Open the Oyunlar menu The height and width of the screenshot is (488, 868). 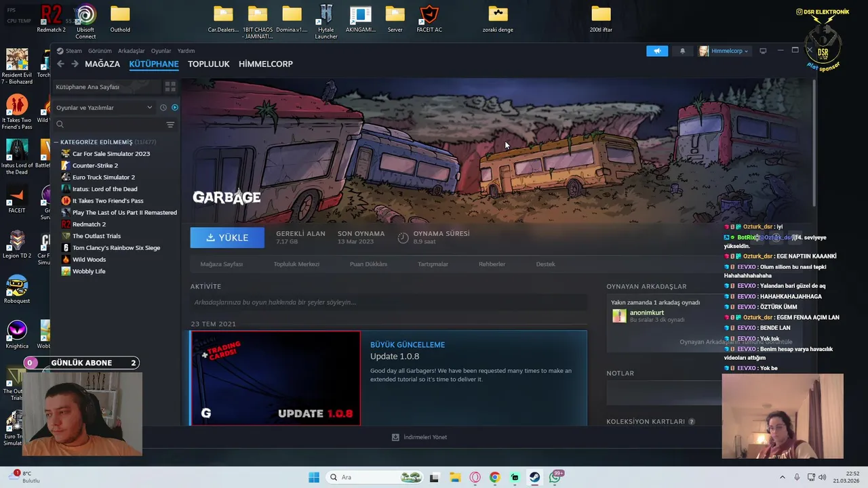[161, 51]
